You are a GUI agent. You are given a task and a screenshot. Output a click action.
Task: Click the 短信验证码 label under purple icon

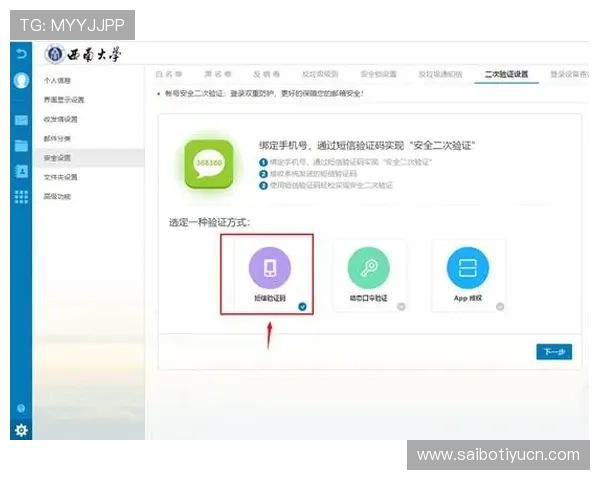point(270,298)
